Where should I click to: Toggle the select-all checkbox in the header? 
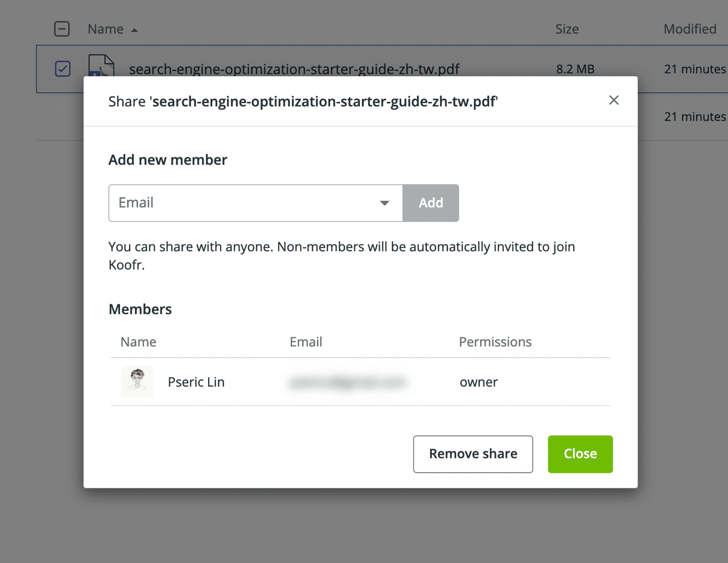62,29
